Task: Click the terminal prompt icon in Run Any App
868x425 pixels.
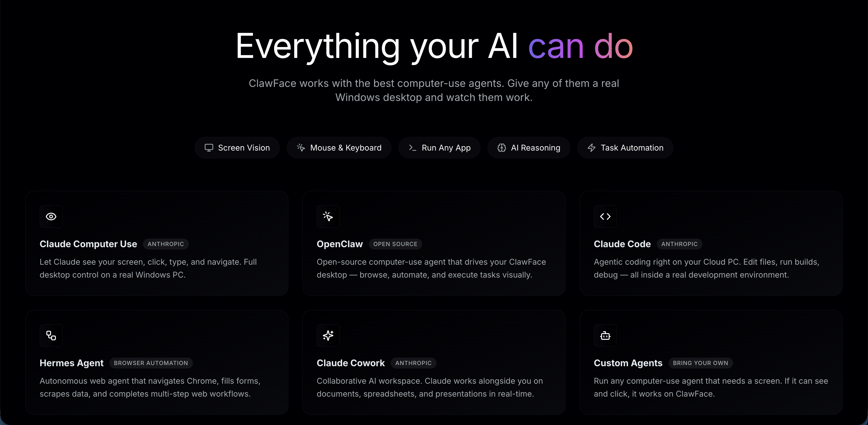Action: click(x=412, y=148)
